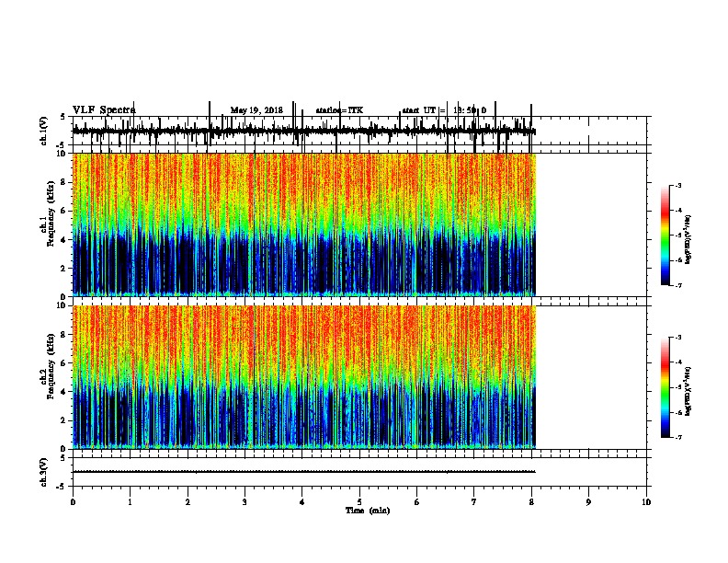Select the 'ch.1(V)' waveform axis label
This screenshot has height=563, width=728.
click(44, 131)
